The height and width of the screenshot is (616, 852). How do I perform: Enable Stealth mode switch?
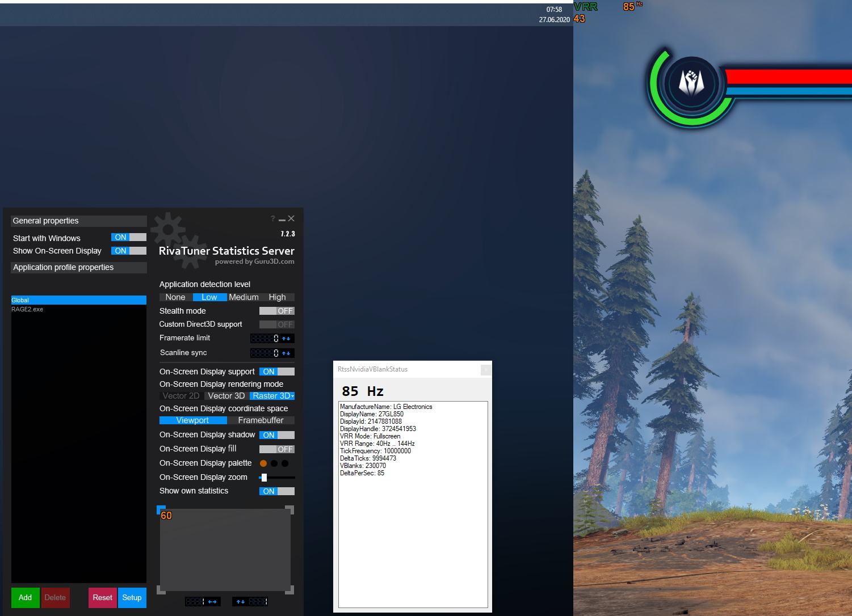[277, 311]
